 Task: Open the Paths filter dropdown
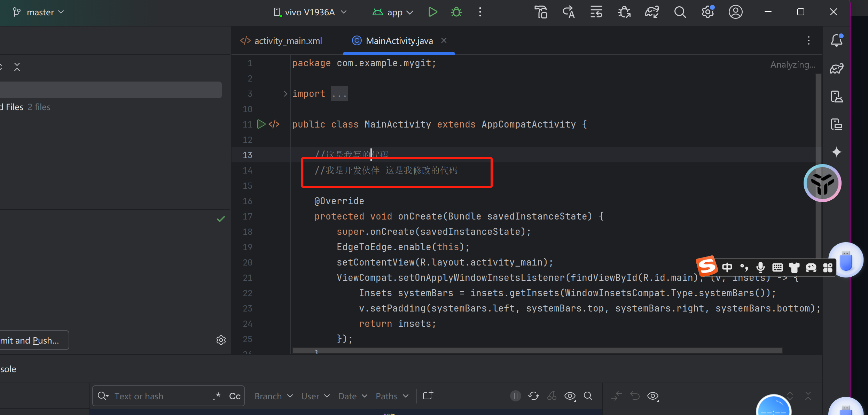pyautogui.click(x=392, y=396)
